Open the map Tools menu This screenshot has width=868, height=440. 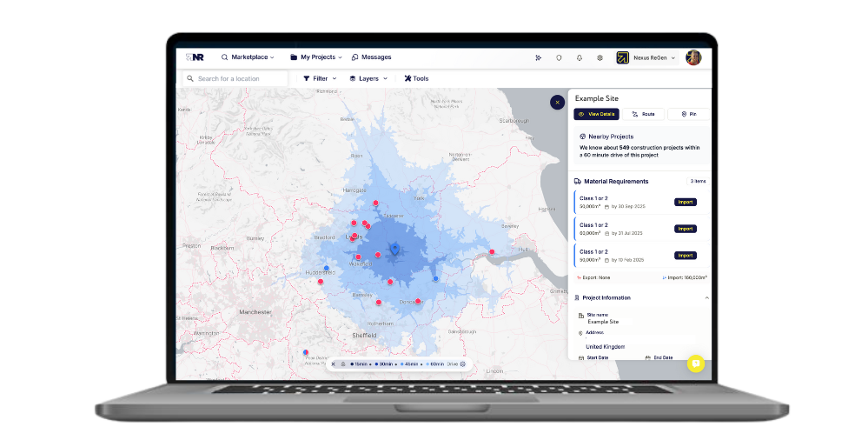(416, 78)
